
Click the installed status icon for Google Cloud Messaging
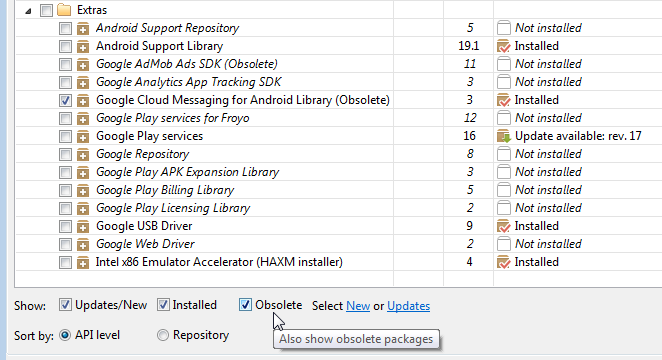pyautogui.click(x=504, y=100)
